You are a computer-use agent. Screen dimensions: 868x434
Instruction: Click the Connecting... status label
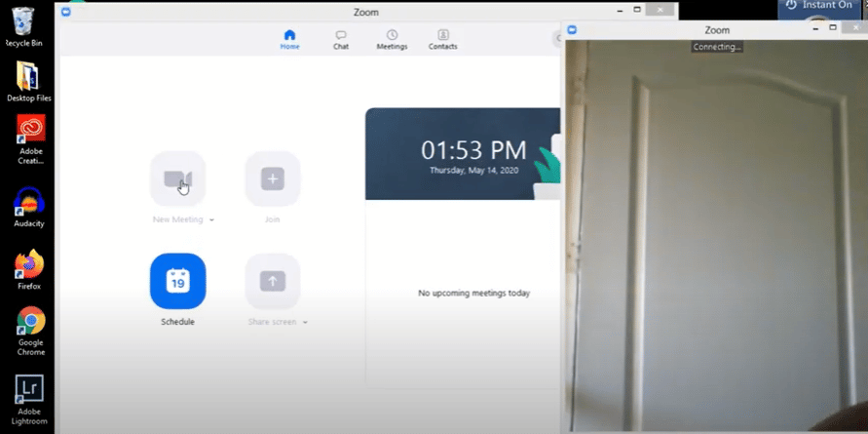717,47
